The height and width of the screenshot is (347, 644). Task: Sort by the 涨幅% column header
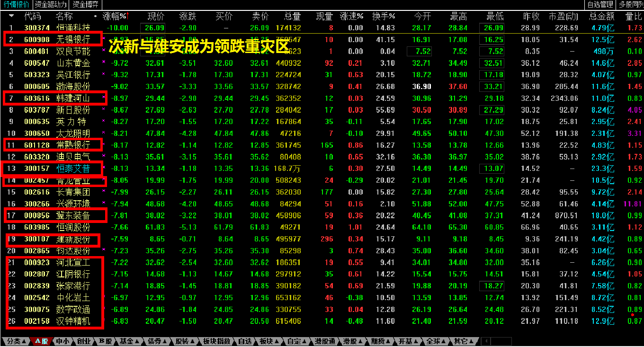pos(116,16)
